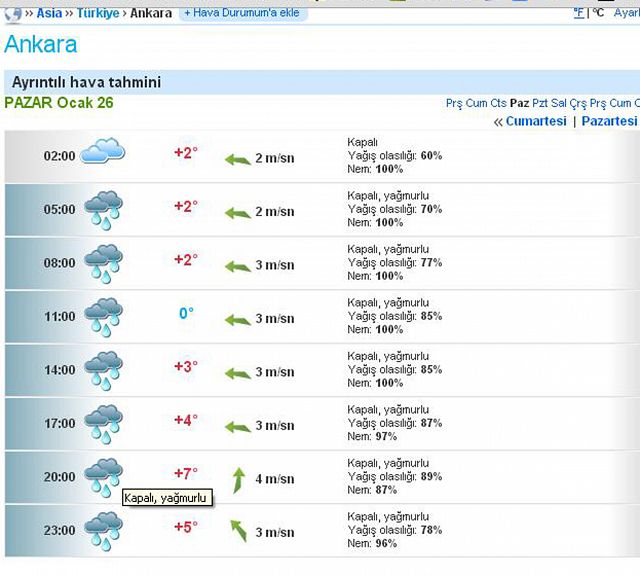Select the Prş day tab
Screen dimensions: 640x576
(454, 103)
